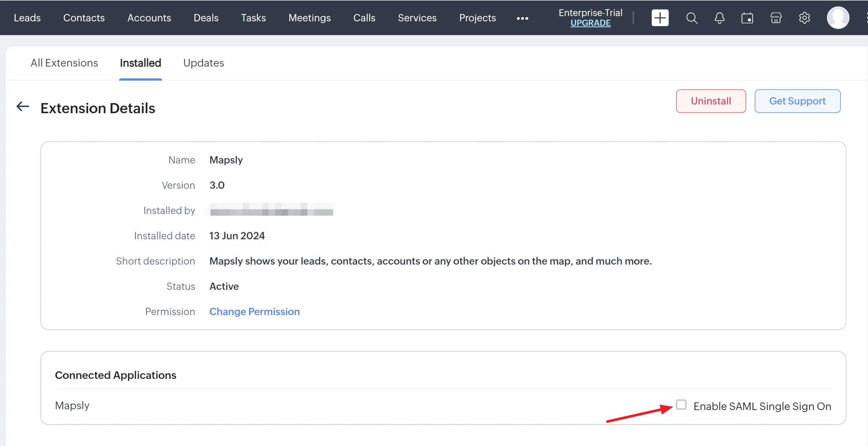Check notifications via the bell icon

[719, 18]
